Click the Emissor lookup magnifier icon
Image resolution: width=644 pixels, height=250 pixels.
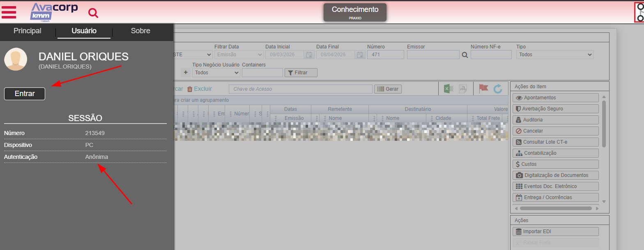465,55
